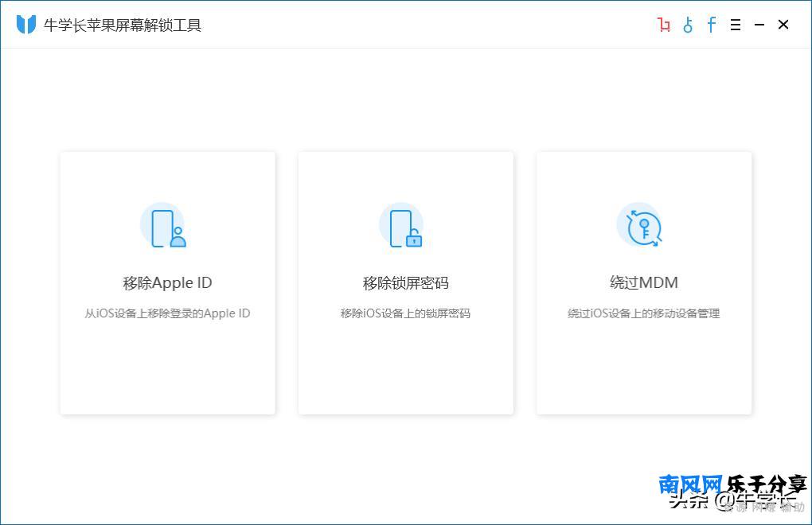Click the 绕过MDM card title text

click(x=642, y=282)
